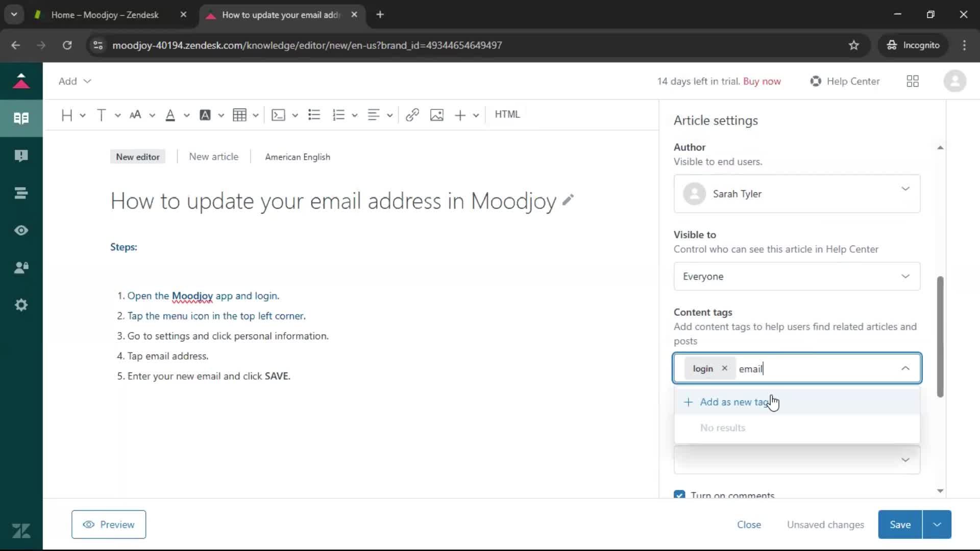Select the Text color tool
Viewport: 980px width, 551px height.
(x=170, y=115)
